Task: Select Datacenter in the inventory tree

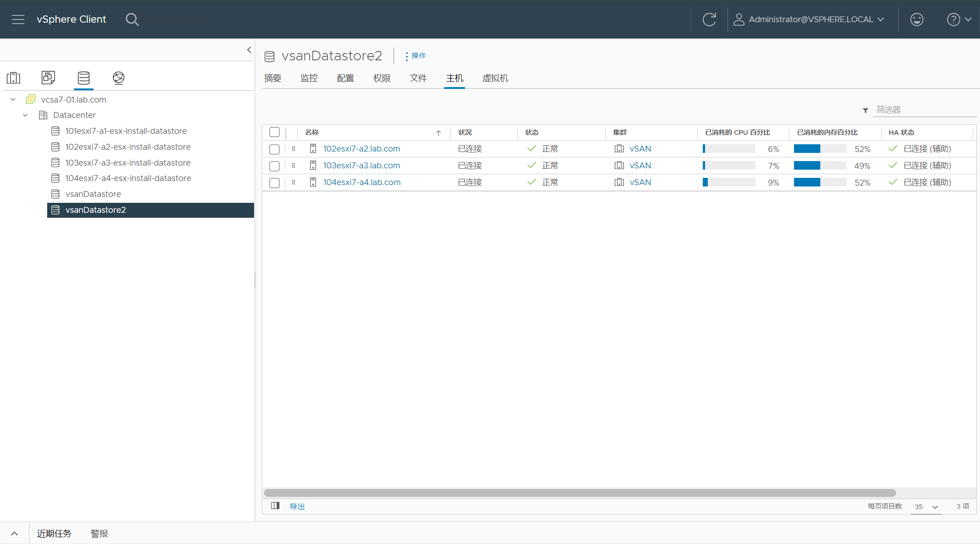Action: [74, 115]
